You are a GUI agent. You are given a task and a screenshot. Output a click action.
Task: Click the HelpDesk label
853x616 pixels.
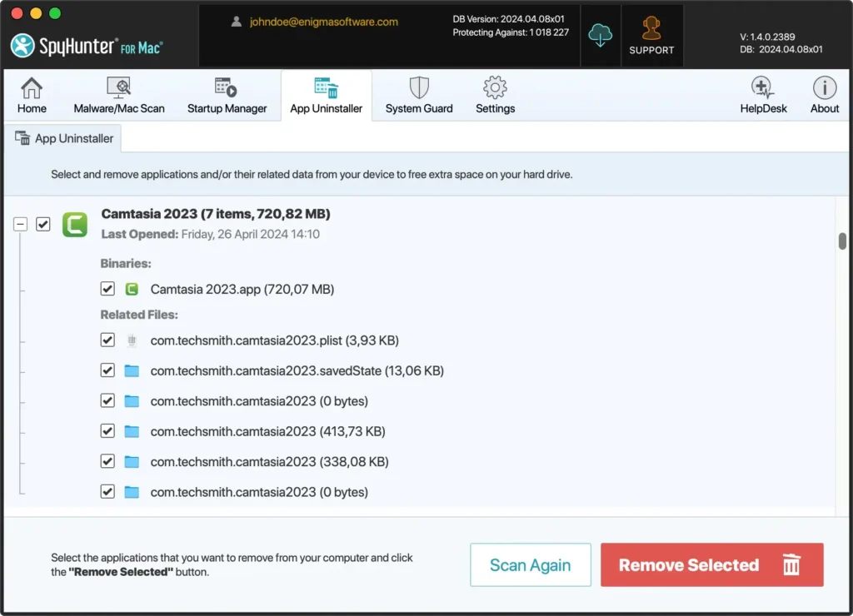(x=763, y=108)
